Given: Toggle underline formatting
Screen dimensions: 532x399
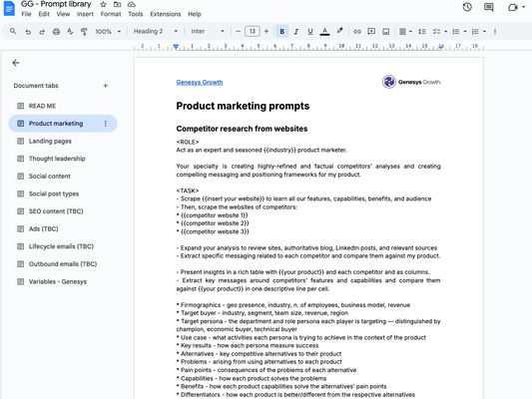Looking at the screenshot, I should [310, 32].
